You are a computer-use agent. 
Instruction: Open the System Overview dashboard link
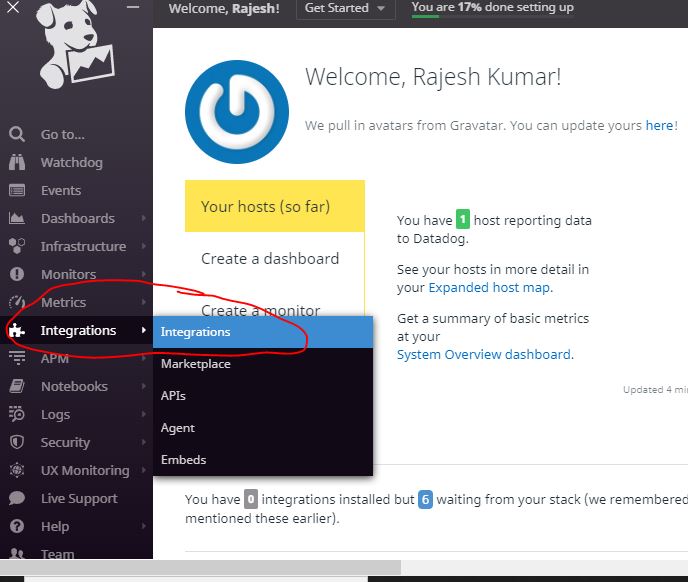pos(483,354)
